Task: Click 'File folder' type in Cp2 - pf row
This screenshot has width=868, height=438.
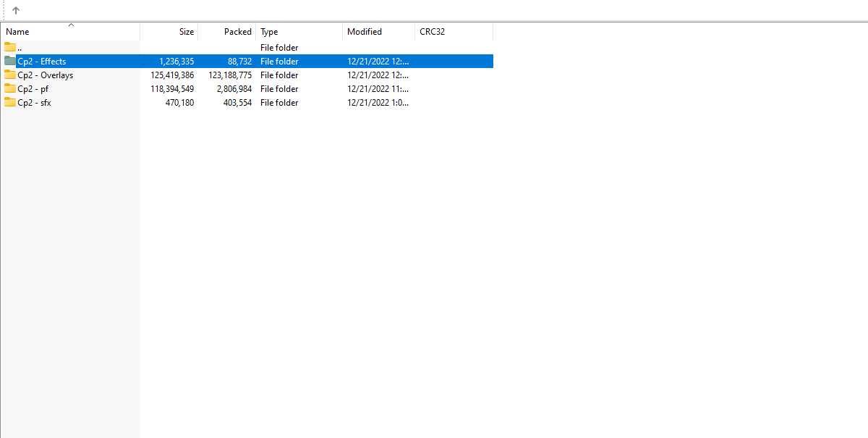Action: pyautogui.click(x=279, y=89)
